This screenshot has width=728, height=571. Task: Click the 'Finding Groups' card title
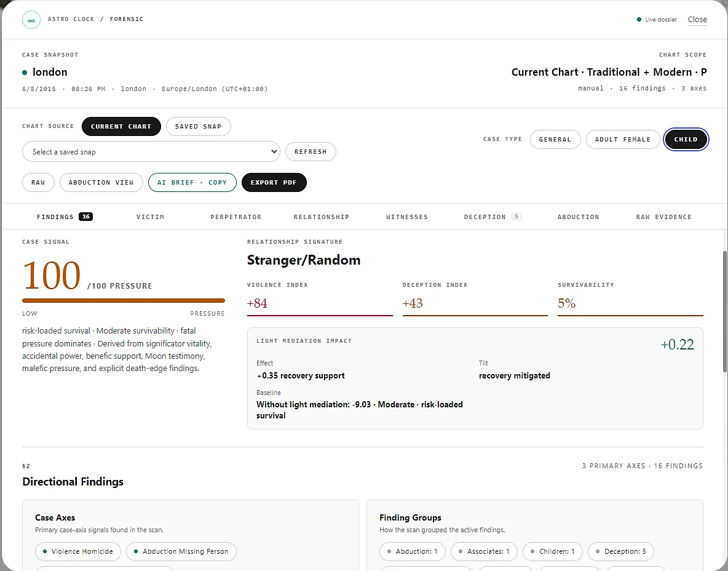(x=411, y=517)
